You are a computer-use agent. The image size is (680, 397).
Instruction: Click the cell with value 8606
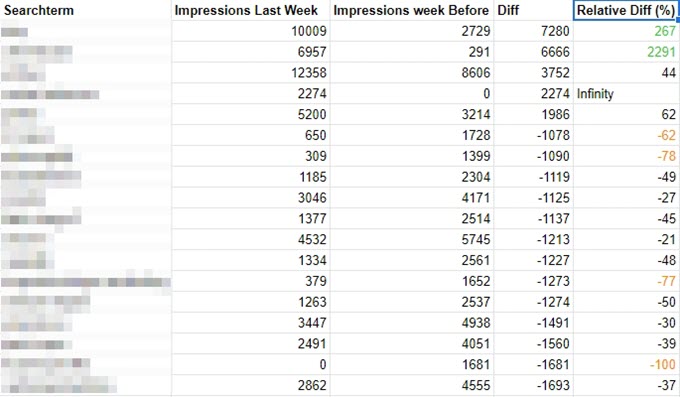click(x=412, y=73)
